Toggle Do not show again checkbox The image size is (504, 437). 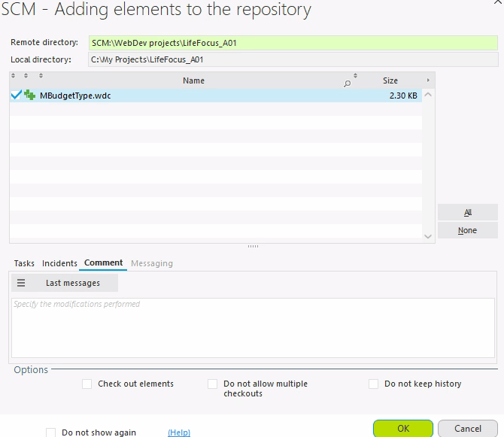51,432
